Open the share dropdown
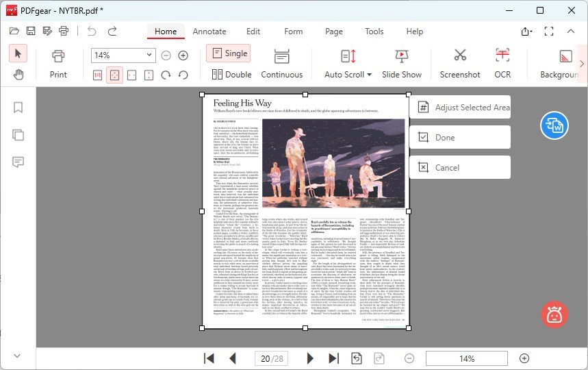This screenshot has height=370, width=588. pos(527,32)
